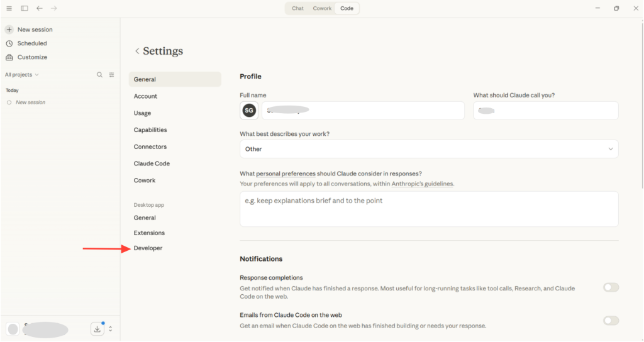Viewport: 644px width, 342px height.
Task: Click the Today label in the sidebar
Action: point(13,91)
